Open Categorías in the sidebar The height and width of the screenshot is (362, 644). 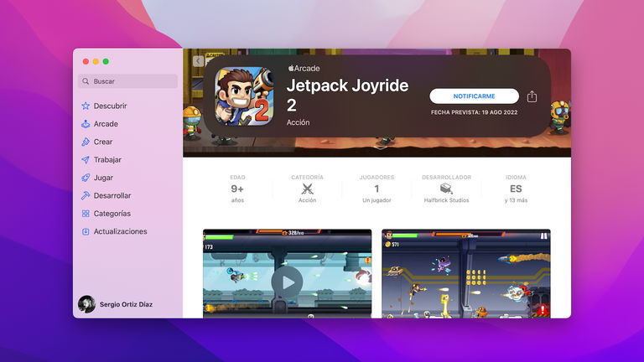(112, 214)
